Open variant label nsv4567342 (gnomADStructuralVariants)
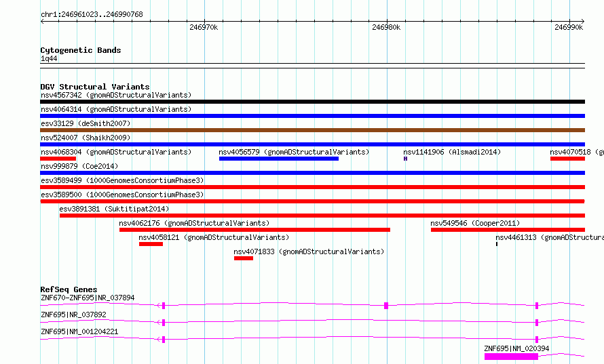Image resolution: width=604 pixels, height=364 pixels. coord(116,95)
